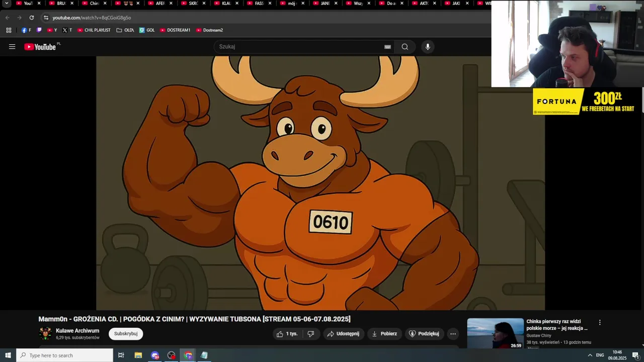Click the Windows taskbar search box
Image resolution: width=644 pixels, height=362 pixels.
pyautogui.click(x=65, y=355)
